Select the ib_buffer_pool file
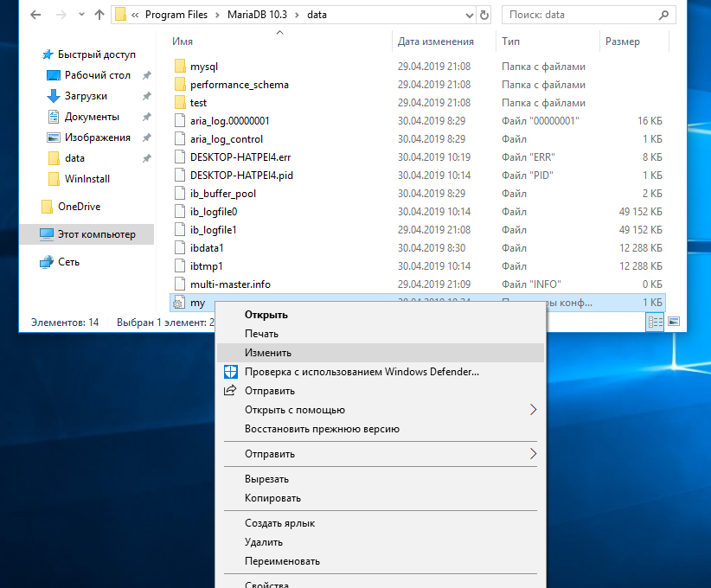Viewport: 711px width, 588px height. (x=222, y=194)
